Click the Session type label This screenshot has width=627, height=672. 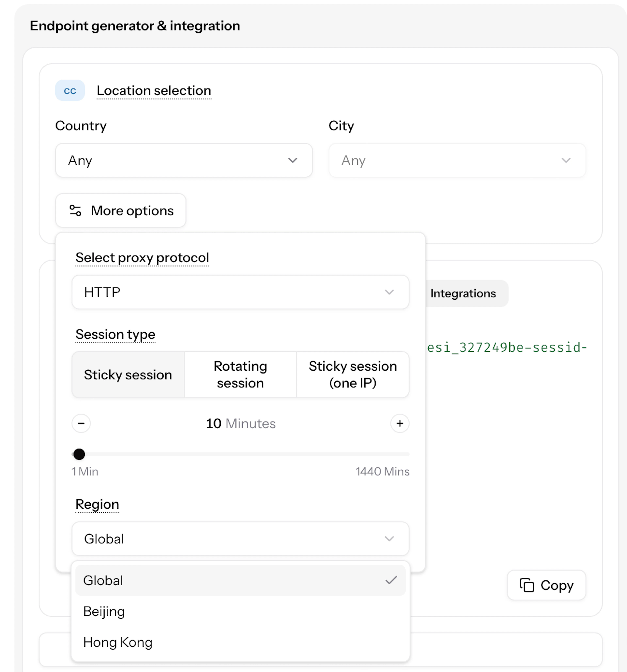coord(115,334)
